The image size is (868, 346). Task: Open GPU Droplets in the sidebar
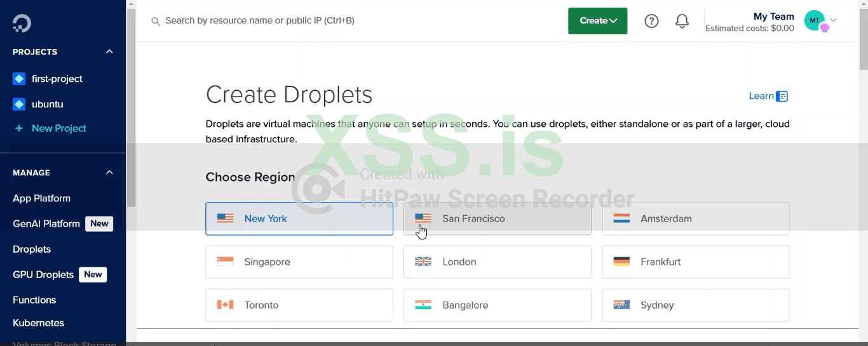coord(43,274)
